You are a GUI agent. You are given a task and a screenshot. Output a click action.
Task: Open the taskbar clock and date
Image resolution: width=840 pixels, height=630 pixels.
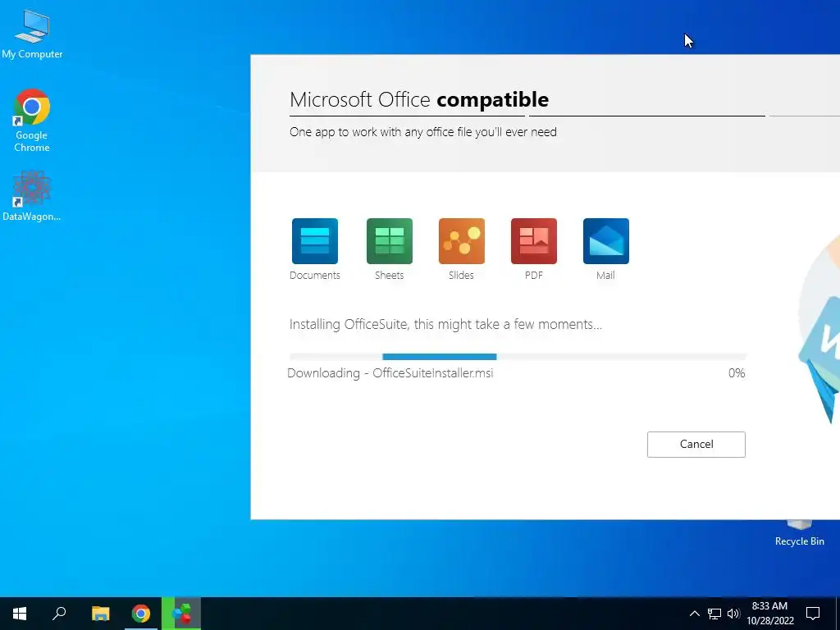(769, 614)
